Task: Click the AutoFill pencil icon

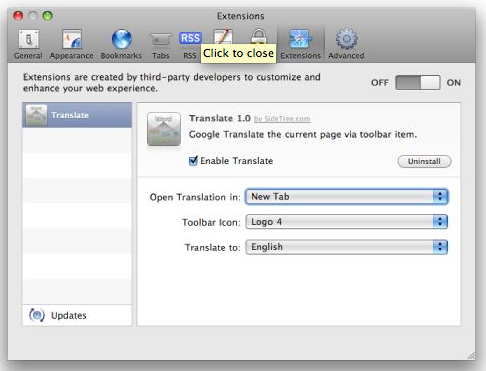Action: pos(223,36)
